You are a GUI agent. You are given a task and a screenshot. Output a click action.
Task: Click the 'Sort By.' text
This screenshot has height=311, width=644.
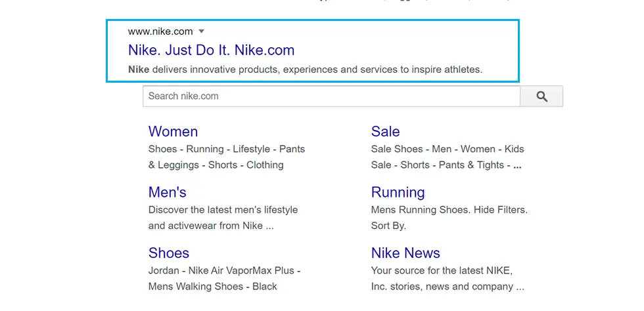tap(388, 226)
